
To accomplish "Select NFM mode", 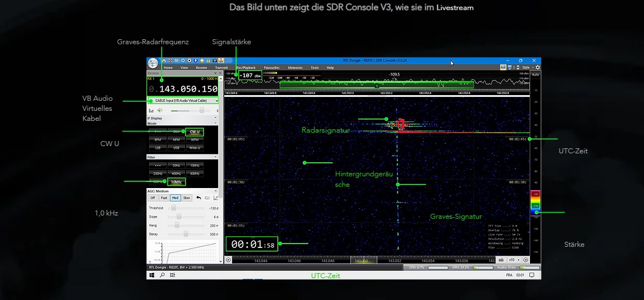I will coord(176,140).
